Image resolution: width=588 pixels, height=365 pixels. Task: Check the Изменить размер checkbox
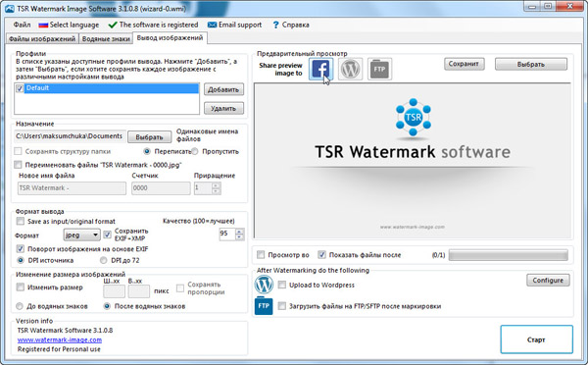click(x=21, y=287)
